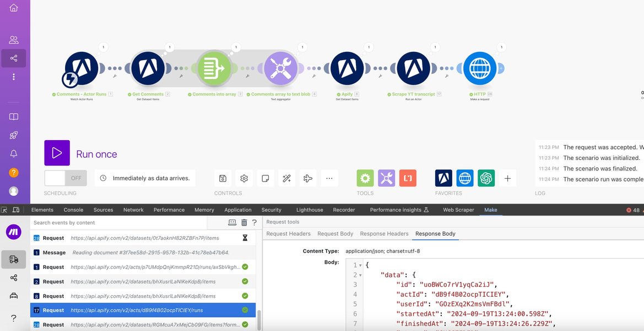Select the Scenarios share icon in sidebar
Image resolution: width=644 pixels, height=331 pixels.
[14, 58]
